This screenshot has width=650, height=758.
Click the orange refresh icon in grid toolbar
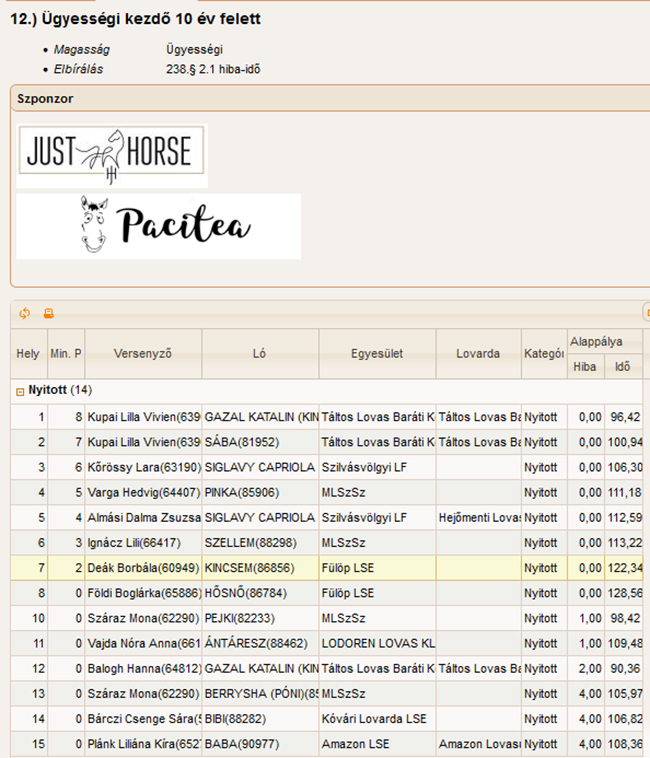(25, 313)
